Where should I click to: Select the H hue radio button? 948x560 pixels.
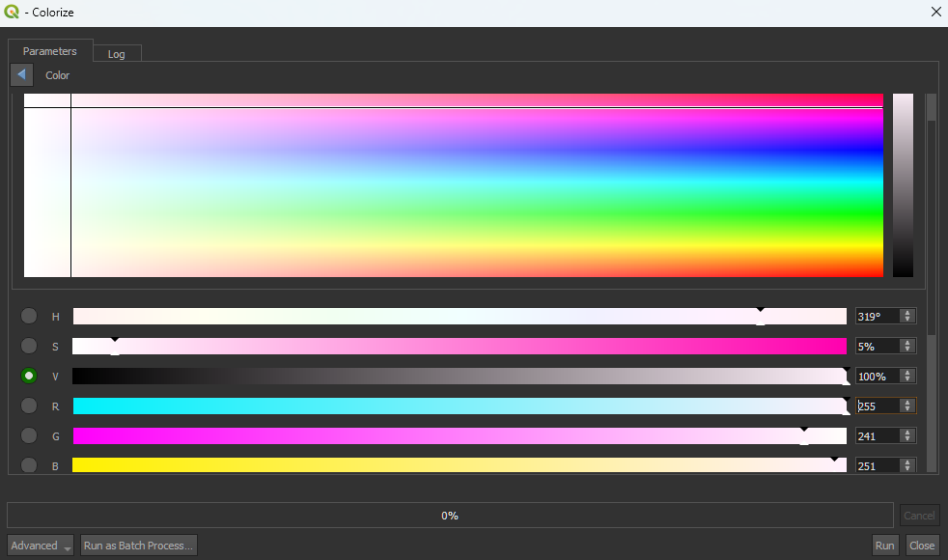tap(29, 317)
